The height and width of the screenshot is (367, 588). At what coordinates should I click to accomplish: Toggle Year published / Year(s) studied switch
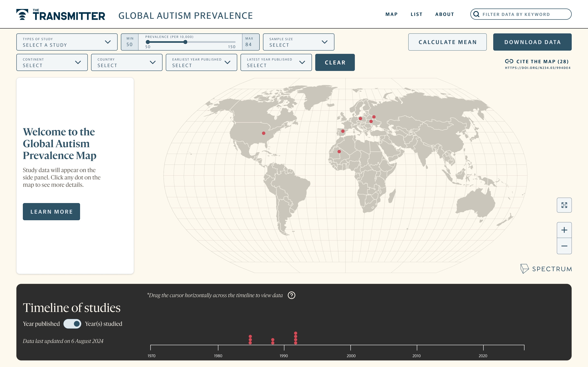pos(72,324)
